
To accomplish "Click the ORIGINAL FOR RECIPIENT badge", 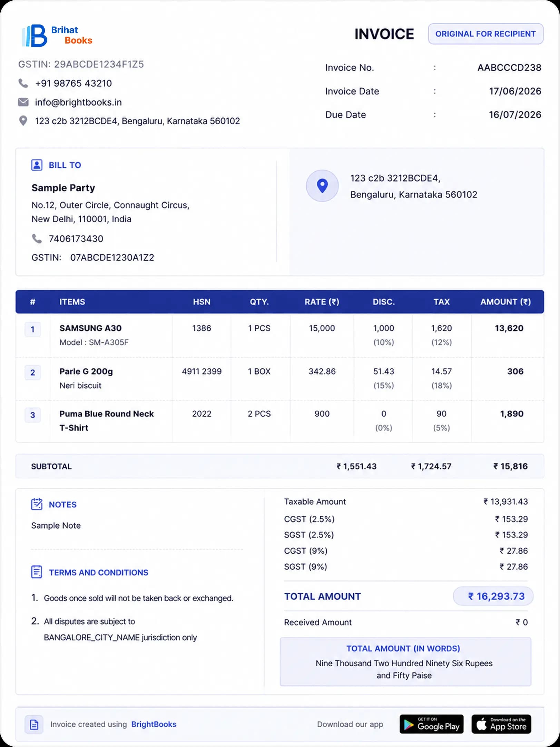I will coord(486,34).
